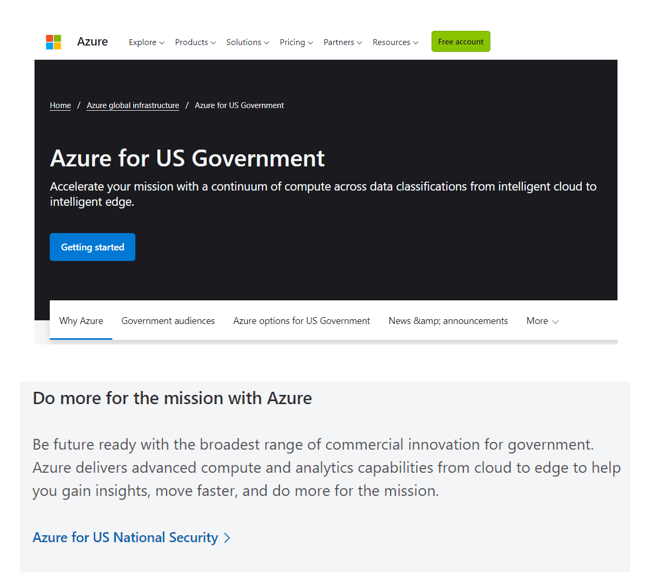Expand the More tab dropdown
657x583 pixels.
click(x=542, y=321)
